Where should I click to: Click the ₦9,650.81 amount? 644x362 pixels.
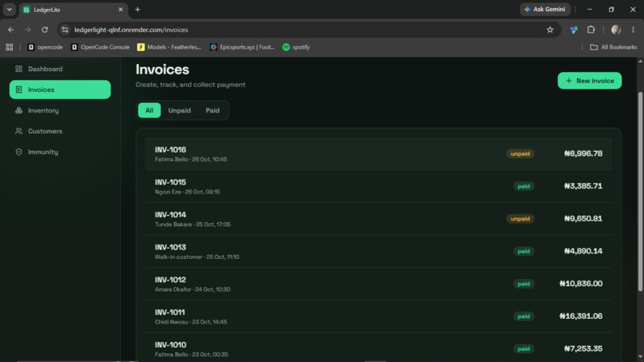[x=583, y=219]
